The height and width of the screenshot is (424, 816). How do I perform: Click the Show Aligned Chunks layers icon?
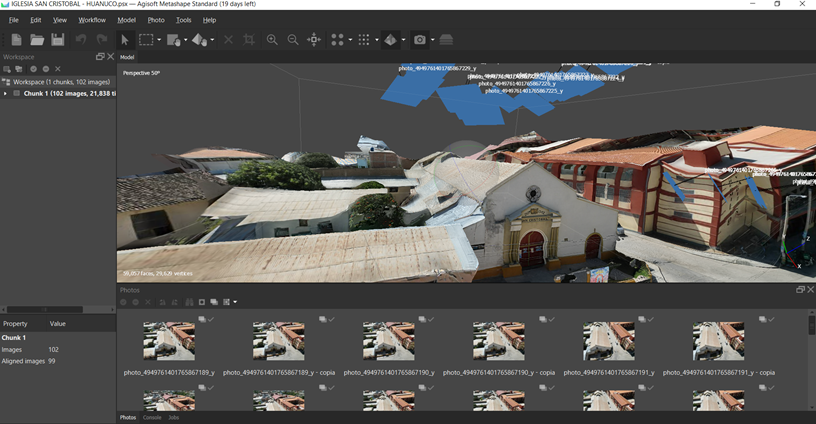point(446,40)
